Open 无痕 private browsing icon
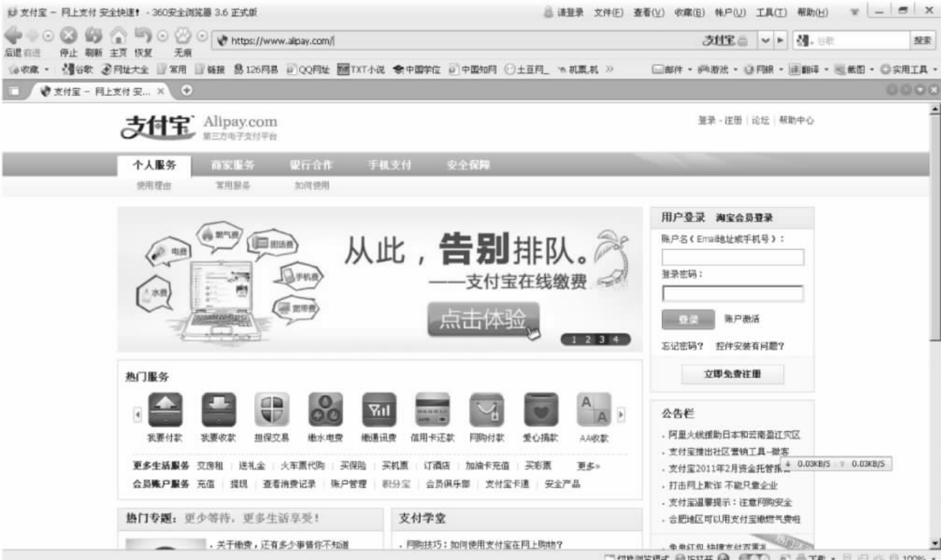 tap(182, 35)
